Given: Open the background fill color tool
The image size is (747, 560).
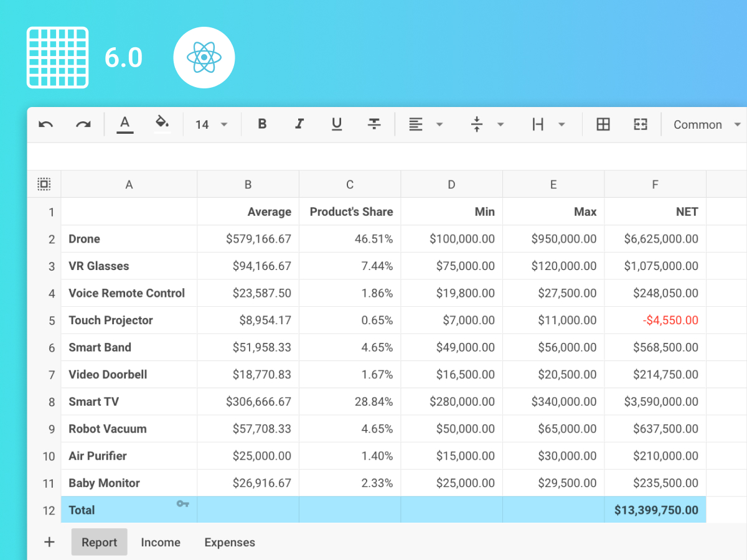Looking at the screenshot, I should point(162,124).
